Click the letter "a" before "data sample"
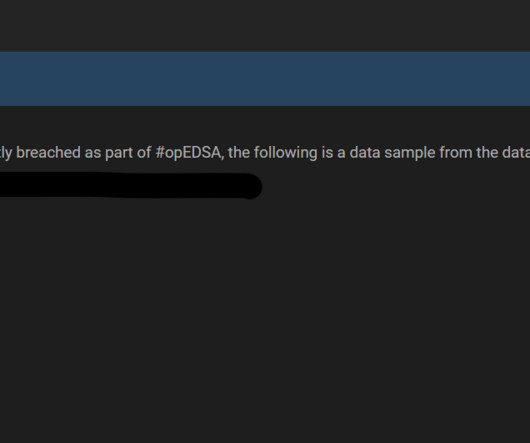 (341, 154)
